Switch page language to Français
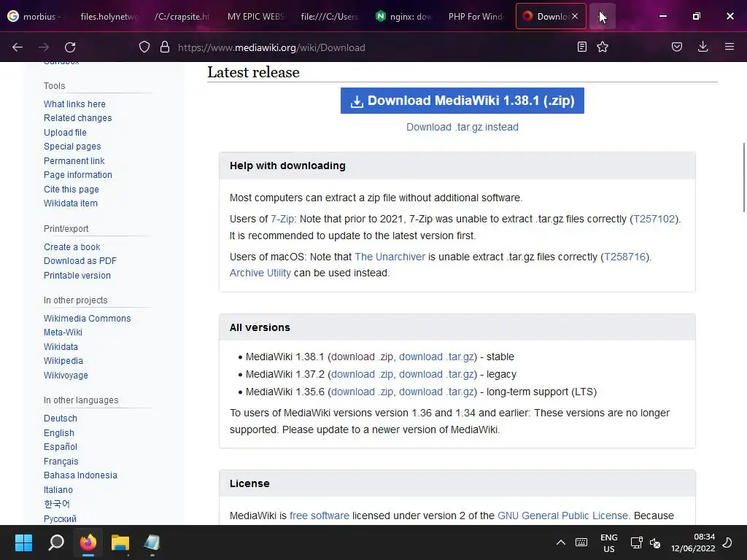Screen dimensions: 747x560 pyautogui.click(x=61, y=462)
